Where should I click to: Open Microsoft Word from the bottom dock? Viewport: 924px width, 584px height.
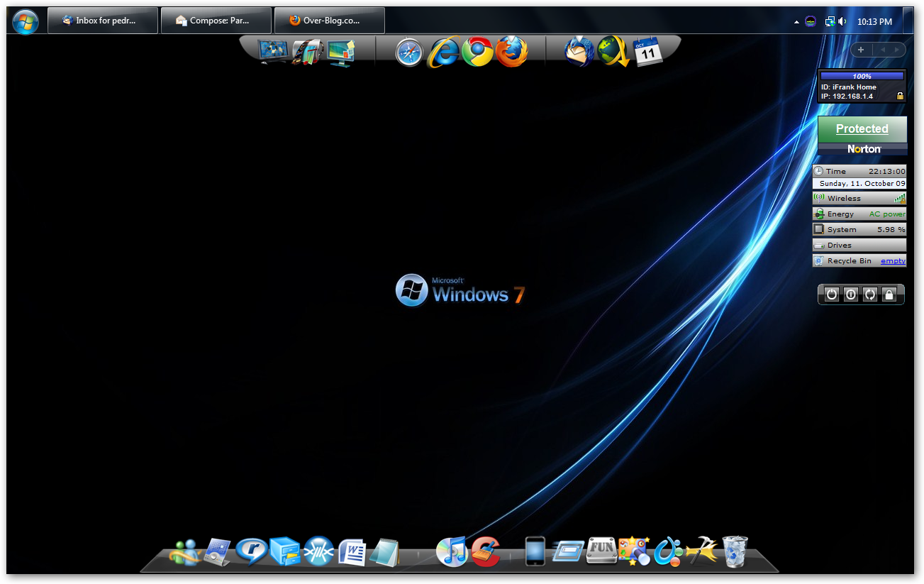pos(352,552)
